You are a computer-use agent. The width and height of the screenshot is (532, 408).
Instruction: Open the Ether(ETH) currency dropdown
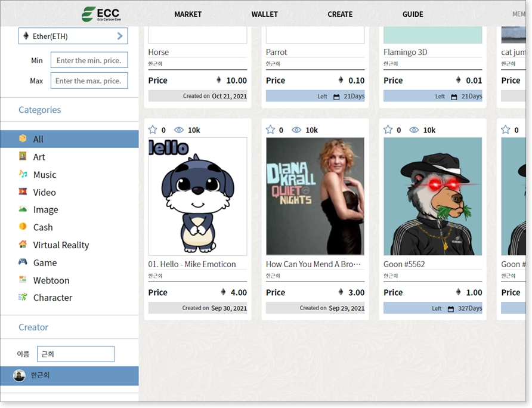pos(73,36)
